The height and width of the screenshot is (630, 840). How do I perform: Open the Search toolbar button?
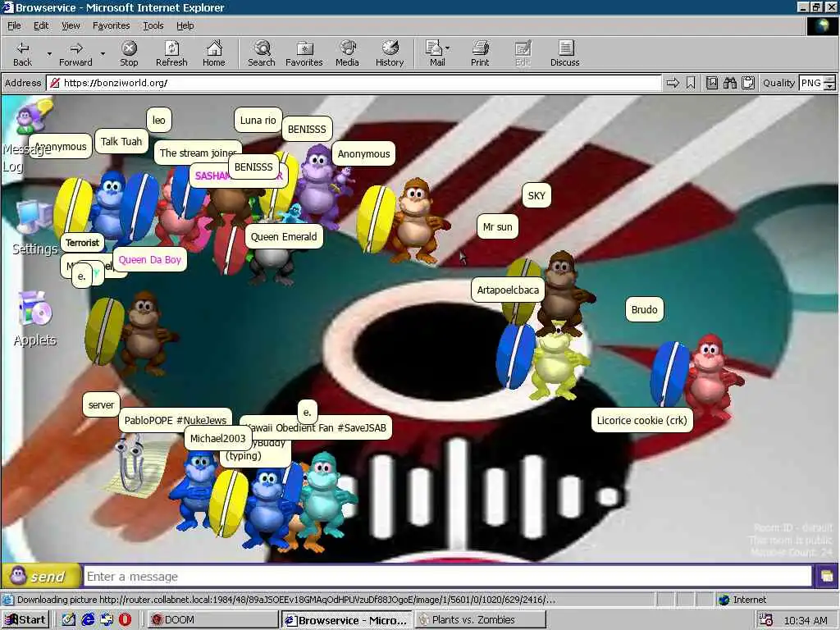coord(262,53)
